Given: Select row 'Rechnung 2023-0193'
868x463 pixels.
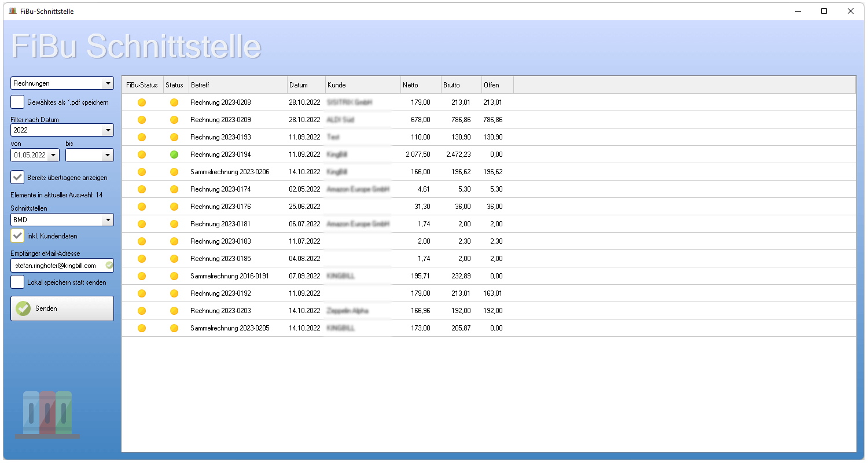Looking at the screenshot, I should point(489,137).
